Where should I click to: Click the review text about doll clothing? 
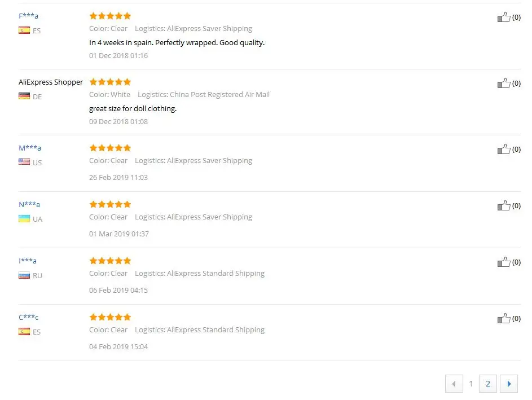click(133, 108)
